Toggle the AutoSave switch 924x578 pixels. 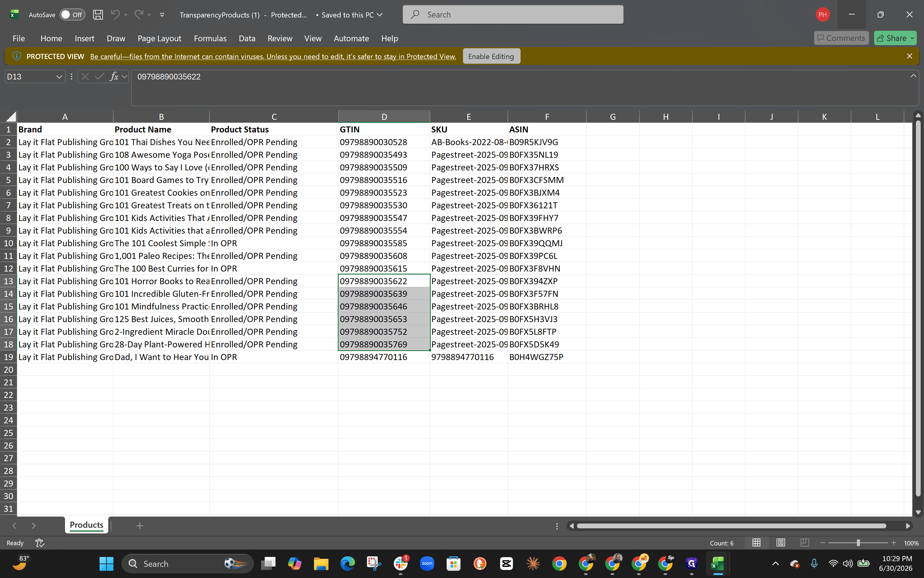(x=72, y=14)
